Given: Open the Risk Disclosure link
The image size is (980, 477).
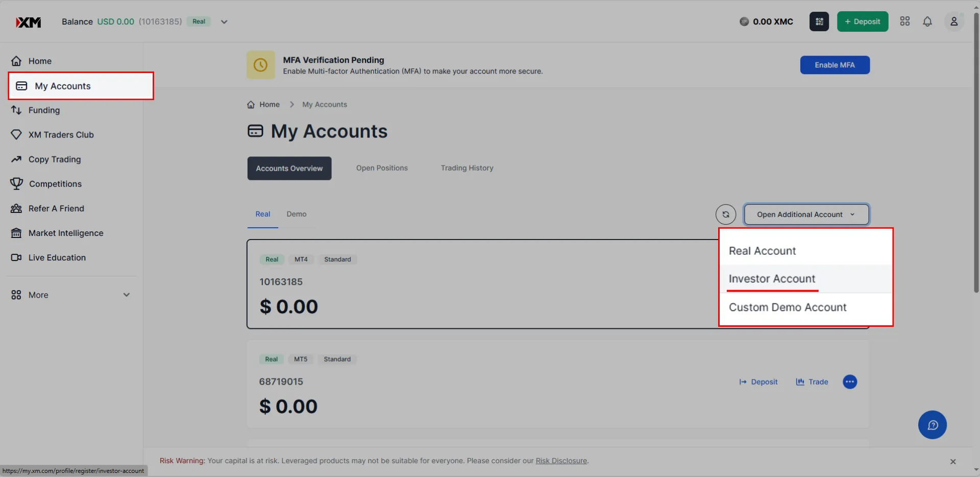Looking at the screenshot, I should tap(561, 461).
